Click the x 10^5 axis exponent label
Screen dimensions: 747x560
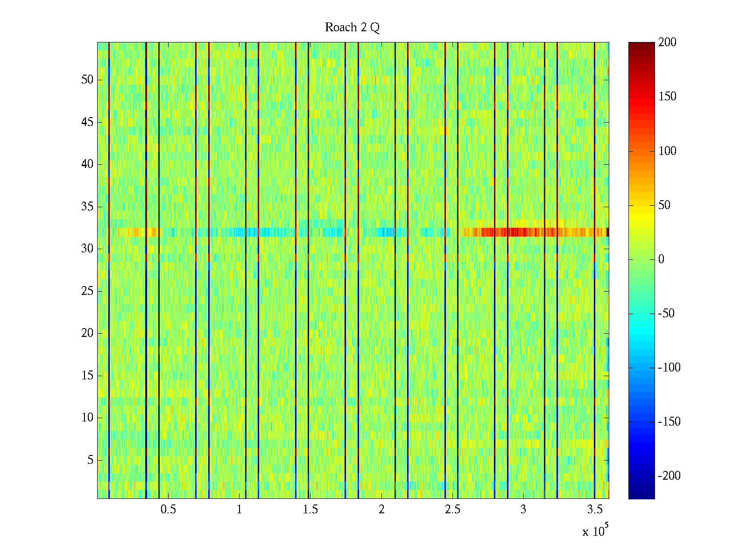coord(595,531)
